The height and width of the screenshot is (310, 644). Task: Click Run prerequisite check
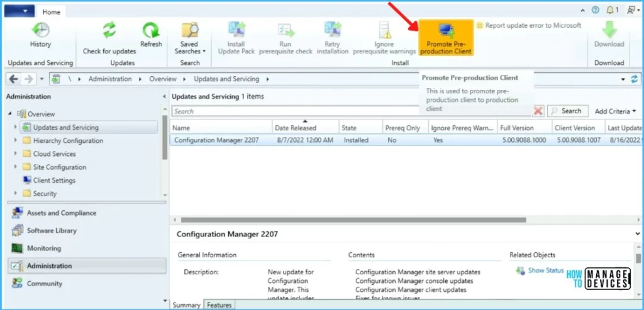(x=285, y=38)
